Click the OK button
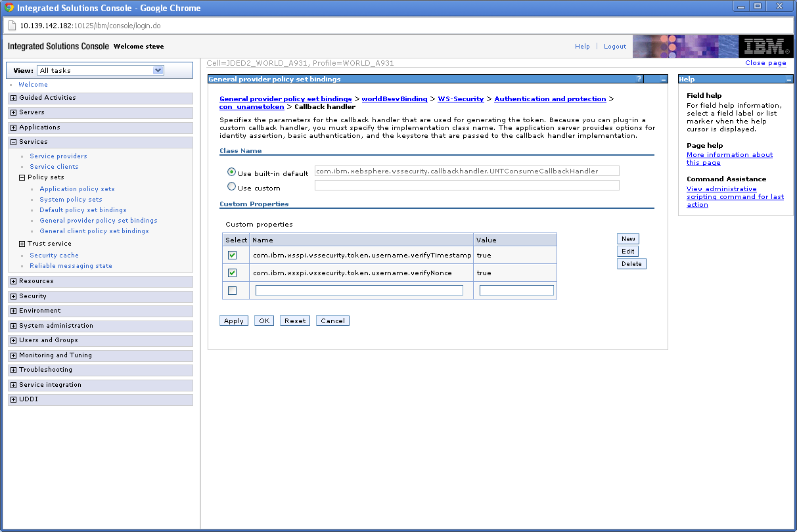 [x=264, y=321]
